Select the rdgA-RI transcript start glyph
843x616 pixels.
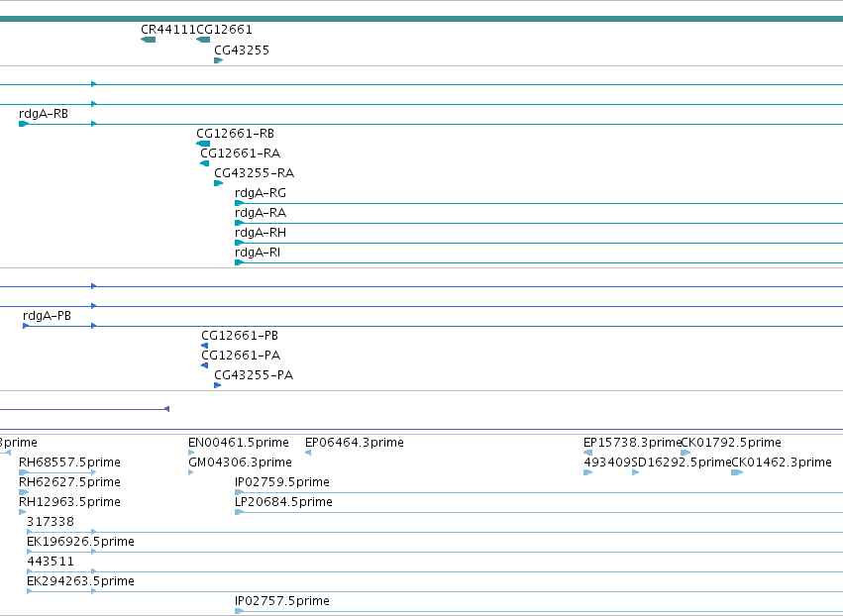(240, 262)
